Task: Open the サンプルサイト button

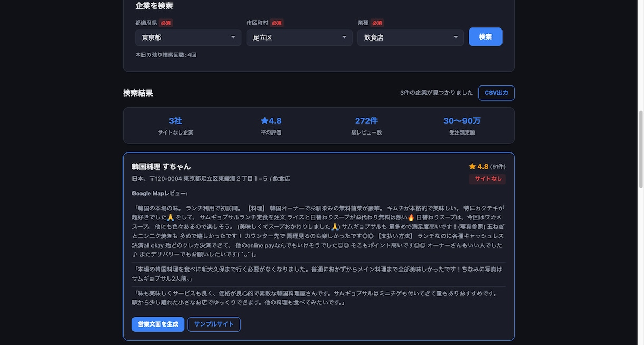Action: point(214,324)
